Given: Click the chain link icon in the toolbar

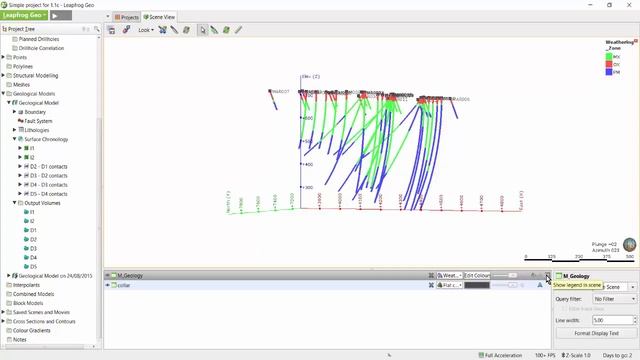Looking at the screenshot, I should coord(127,29).
